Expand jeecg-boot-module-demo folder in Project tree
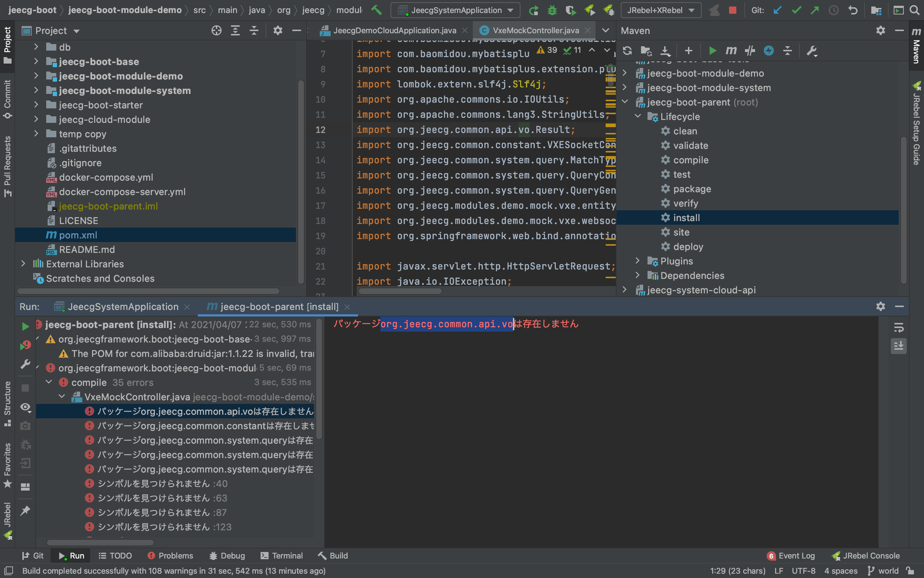This screenshot has height=578, width=924. (x=36, y=76)
